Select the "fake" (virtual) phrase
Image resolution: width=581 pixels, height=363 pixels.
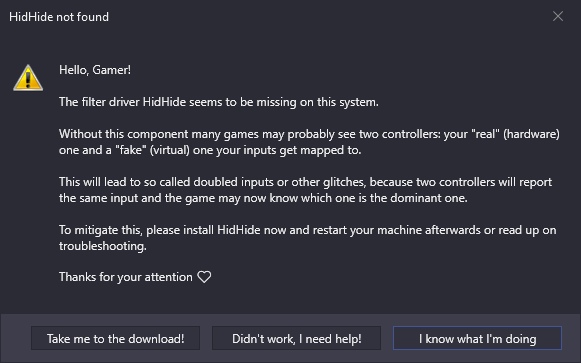tap(152, 150)
